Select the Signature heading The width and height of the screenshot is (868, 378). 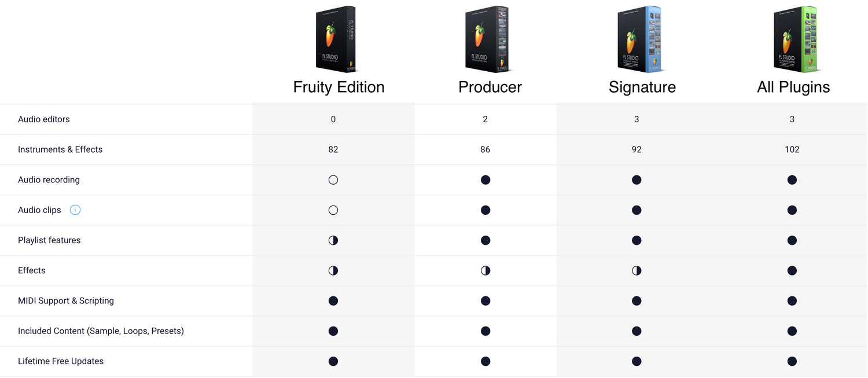point(642,87)
